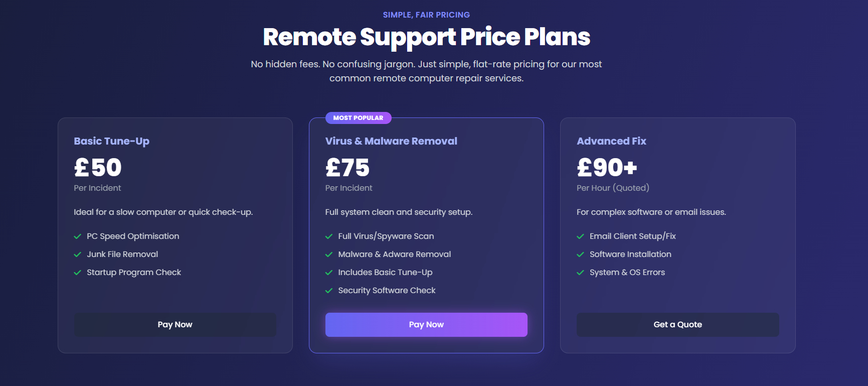
Task: Click the checkmark beside PC Speed Optimisation
Action: pos(78,236)
